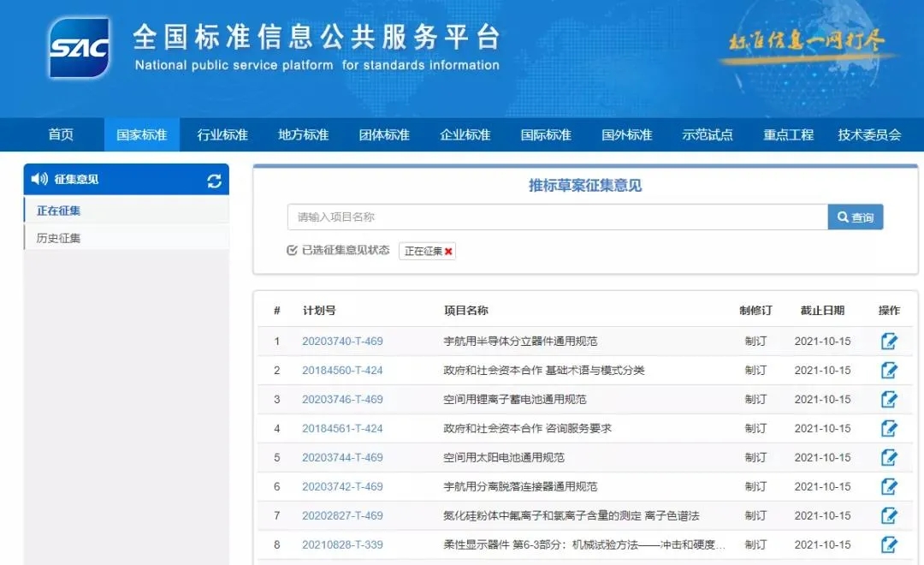Open edit icon for row 8 柔性显示器件
Image resolution: width=924 pixels, height=565 pixels.
889,545
